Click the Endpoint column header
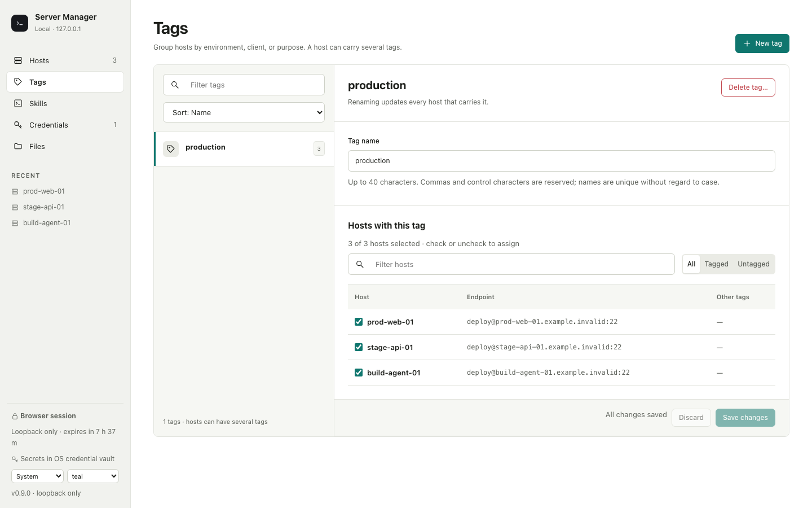Screen dimensions: 812x508 coord(480,297)
